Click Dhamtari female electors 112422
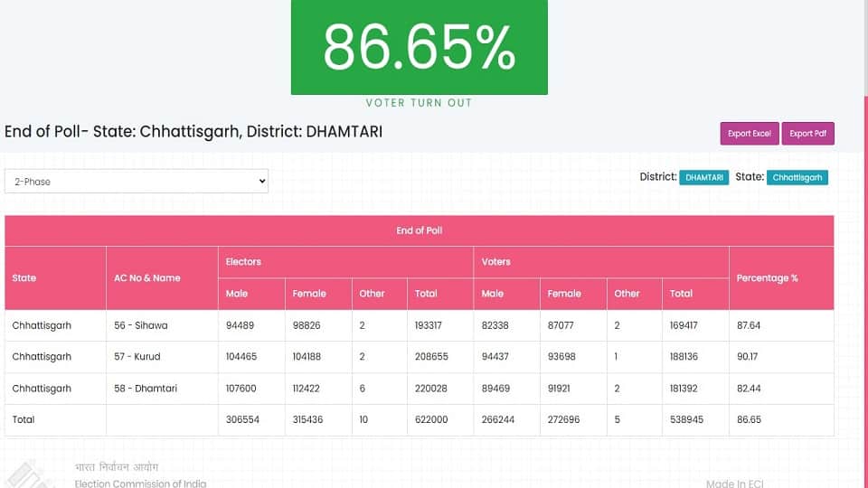The image size is (868, 488). [x=307, y=389]
